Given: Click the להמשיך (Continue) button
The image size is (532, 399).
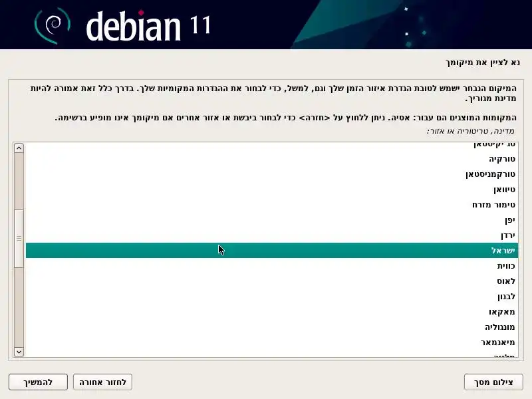Looking at the screenshot, I should click(38, 382).
